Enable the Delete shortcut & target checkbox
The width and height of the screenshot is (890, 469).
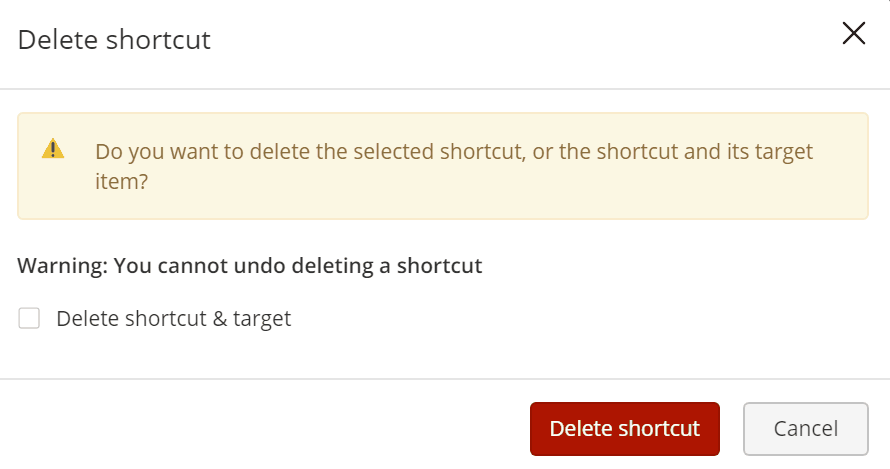coord(30,319)
